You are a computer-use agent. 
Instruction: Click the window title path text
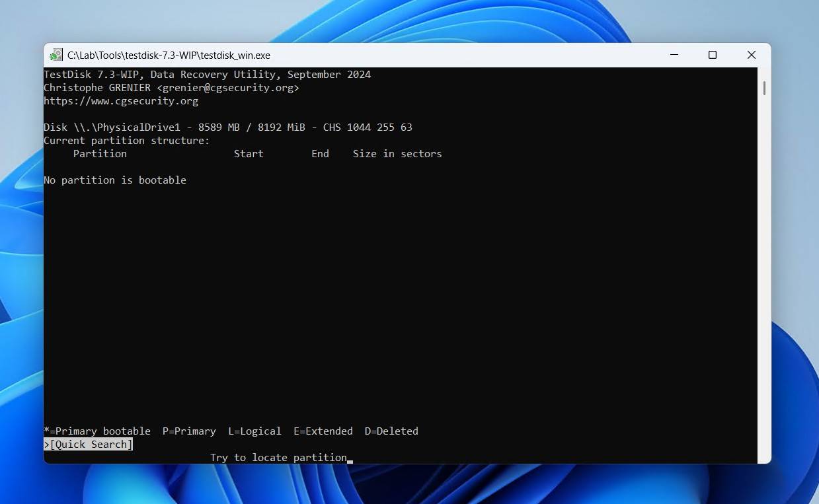pyautogui.click(x=169, y=55)
